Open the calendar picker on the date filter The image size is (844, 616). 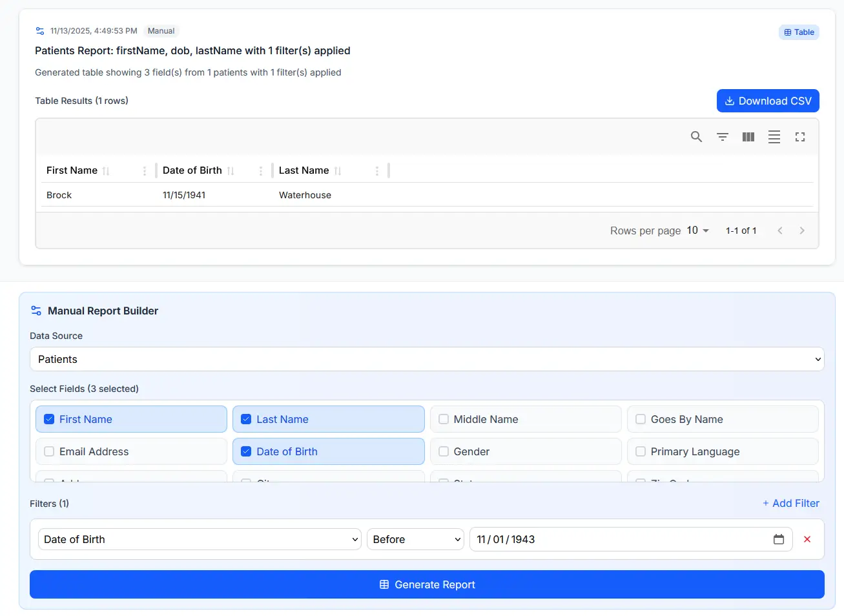(779, 539)
